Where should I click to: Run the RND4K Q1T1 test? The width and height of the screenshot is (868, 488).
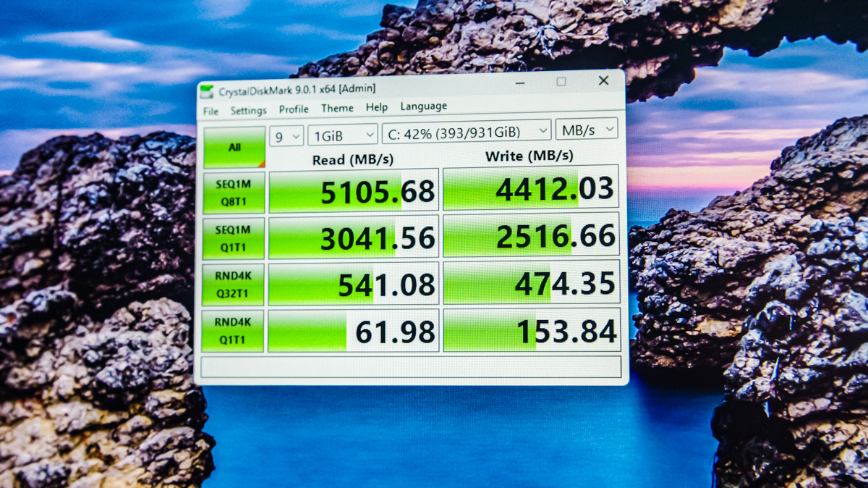click(232, 330)
